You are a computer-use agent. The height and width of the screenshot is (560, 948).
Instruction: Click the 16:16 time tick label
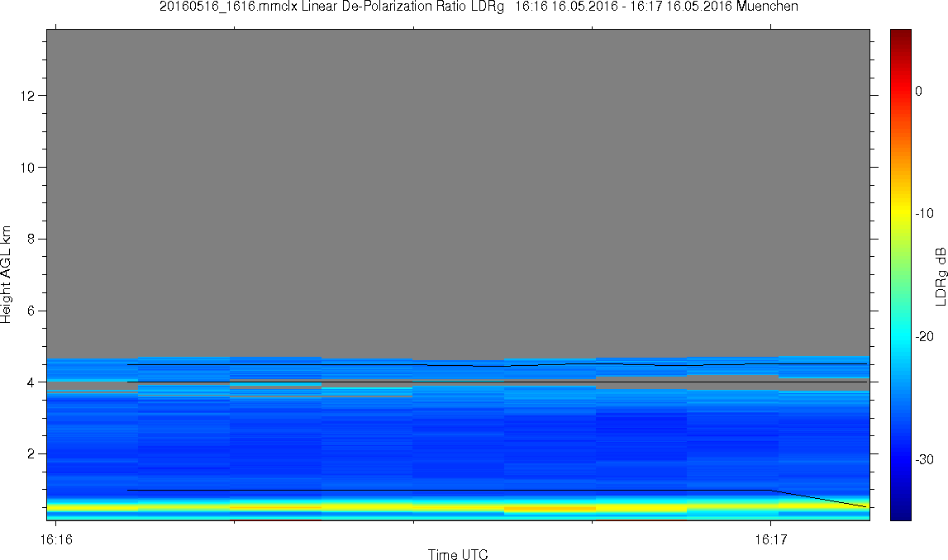56,539
